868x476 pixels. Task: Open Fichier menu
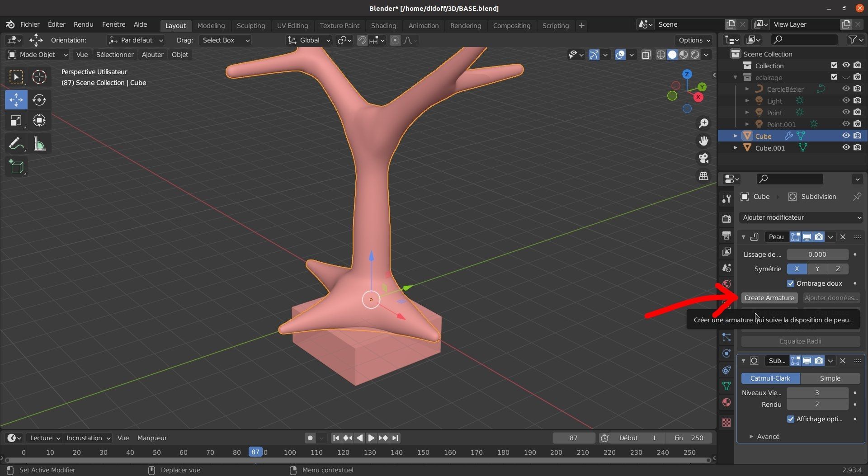tap(30, 24)
